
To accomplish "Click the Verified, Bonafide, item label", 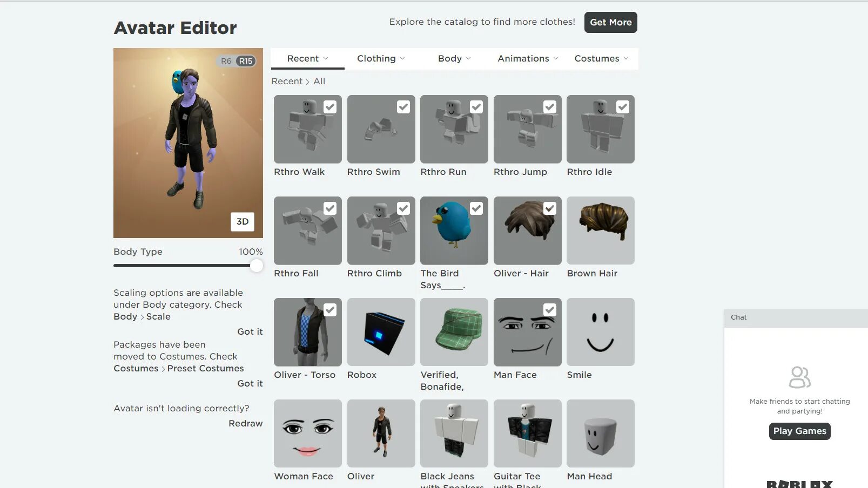I will (442, 381).
